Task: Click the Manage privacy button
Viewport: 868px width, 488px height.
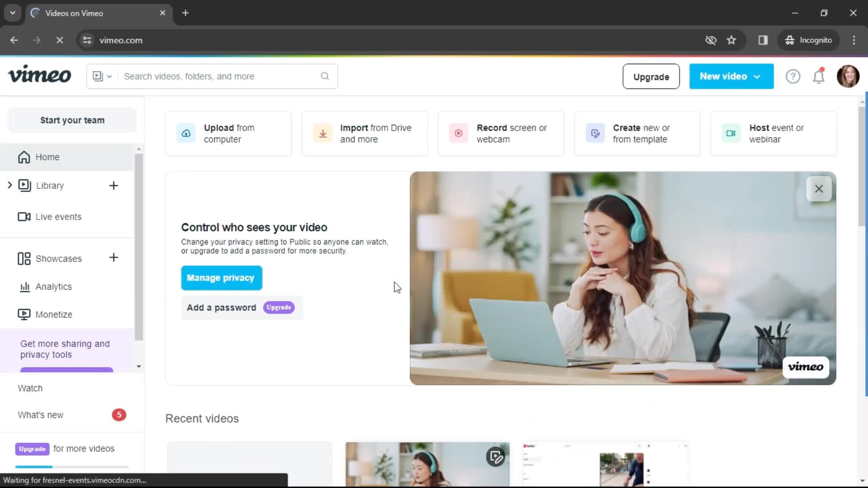Action: (x=221, y=278)
